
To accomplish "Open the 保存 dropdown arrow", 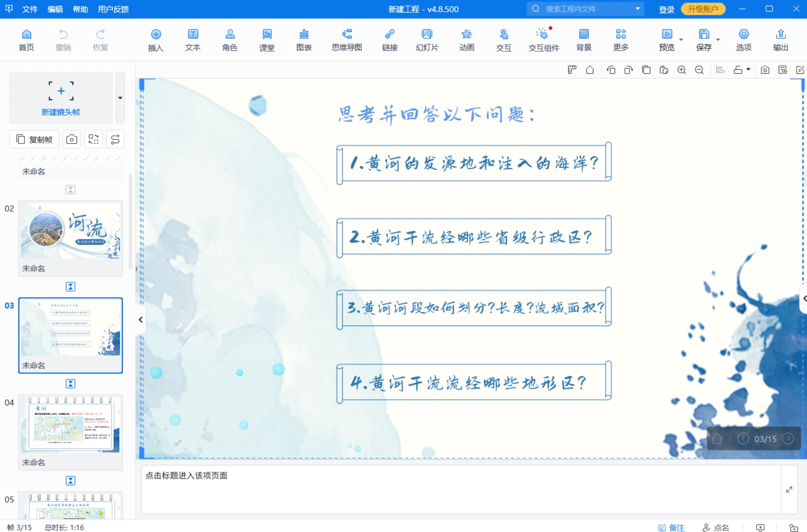I will [718, 40].
